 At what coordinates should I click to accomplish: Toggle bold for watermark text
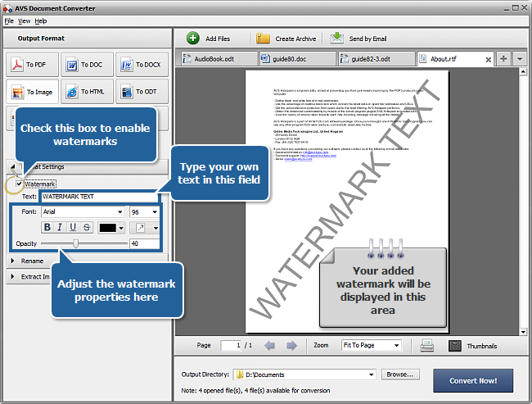[47, 227]
